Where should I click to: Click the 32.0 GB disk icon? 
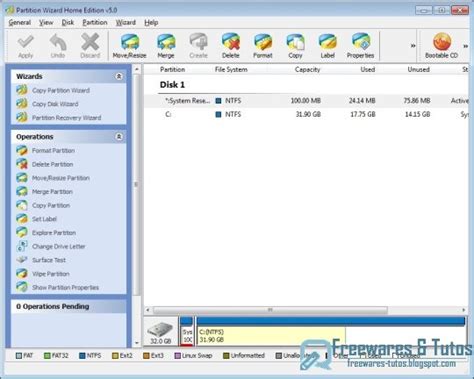pyautogui.click(x=160, y=332)
